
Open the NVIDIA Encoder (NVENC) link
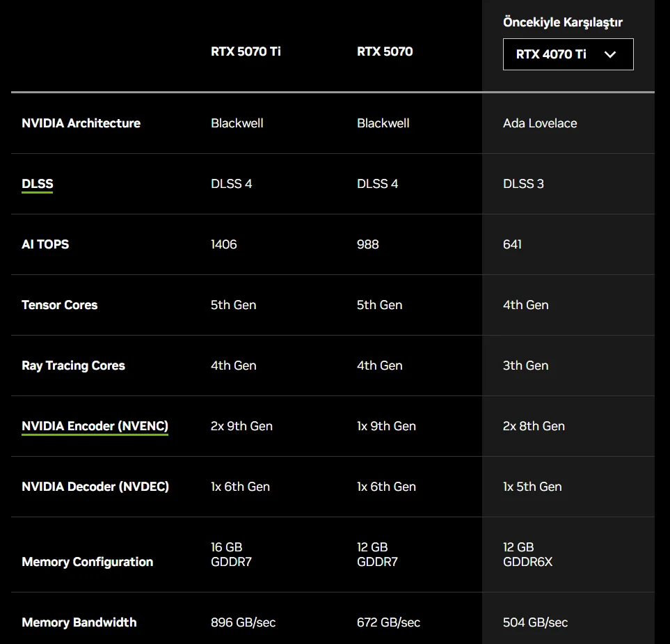point(95,426)
